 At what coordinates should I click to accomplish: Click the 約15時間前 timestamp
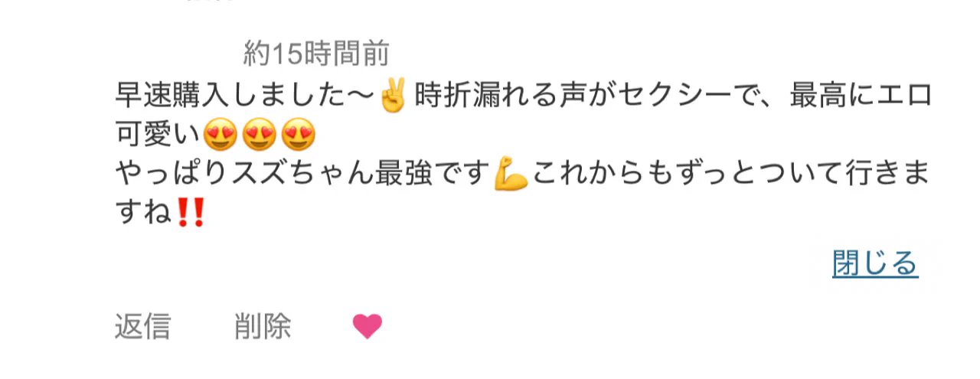317,54
